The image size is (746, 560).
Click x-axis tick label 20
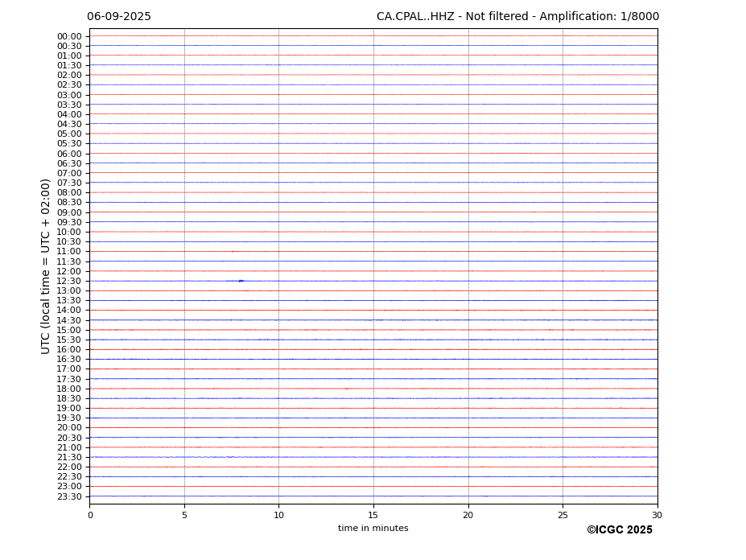coord(468,515)
